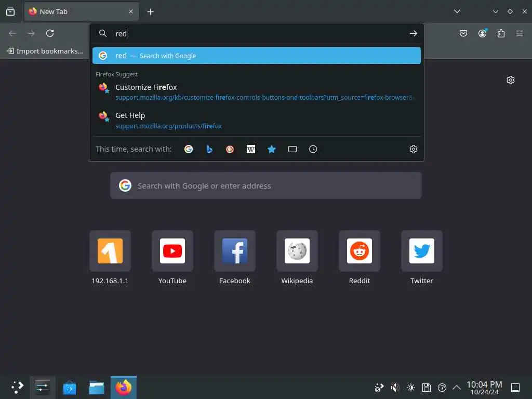The width and height of the screenshot is (532, 399).
Task: Launch Discover software center from taskbar
Action: (x=70, y=388)
